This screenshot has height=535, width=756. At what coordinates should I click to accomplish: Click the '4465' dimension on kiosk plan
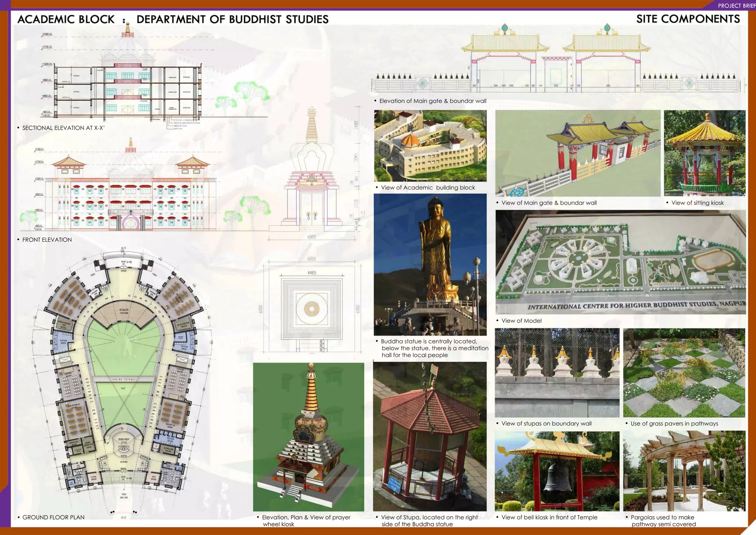point(312,273)
